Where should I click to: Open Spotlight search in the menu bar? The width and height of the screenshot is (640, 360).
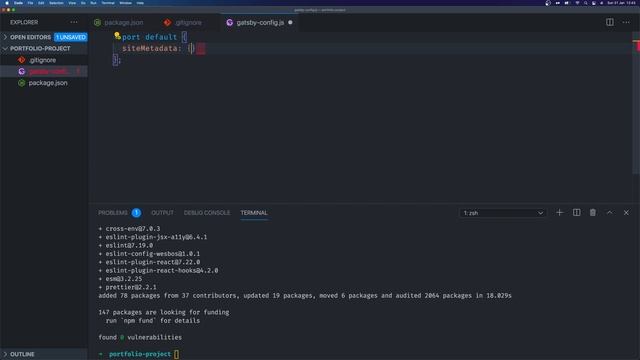pos(585,3)
